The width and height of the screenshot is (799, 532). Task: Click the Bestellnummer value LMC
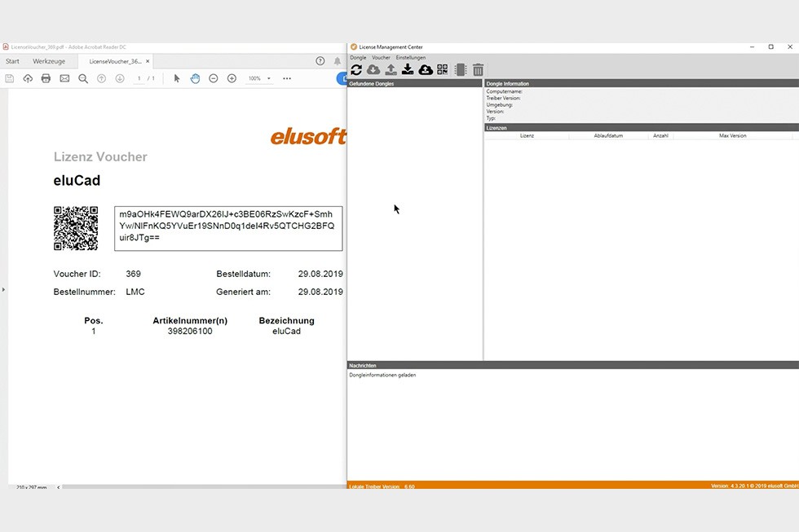click(x=135, y=292)
